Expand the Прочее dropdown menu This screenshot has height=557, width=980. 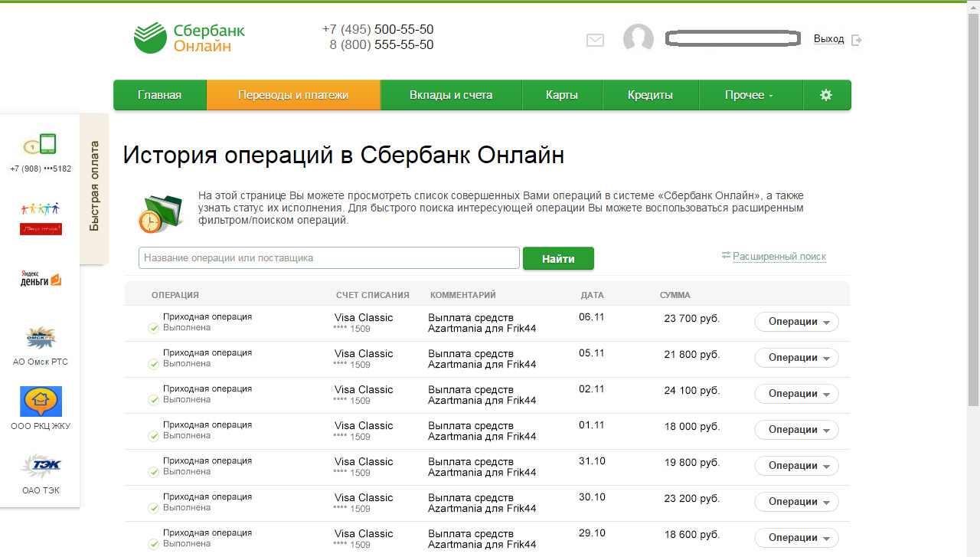(x=750, y=95)
